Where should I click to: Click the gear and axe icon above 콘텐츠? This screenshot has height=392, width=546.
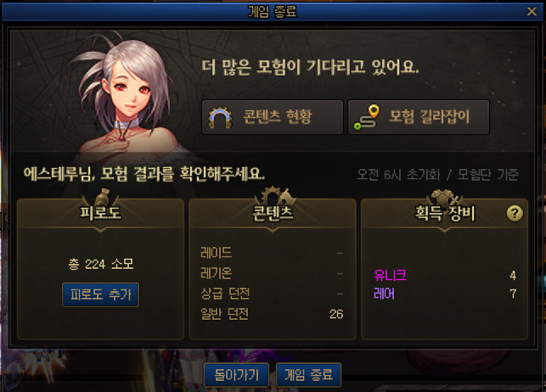pyautogui.click(x=275, y=196)
